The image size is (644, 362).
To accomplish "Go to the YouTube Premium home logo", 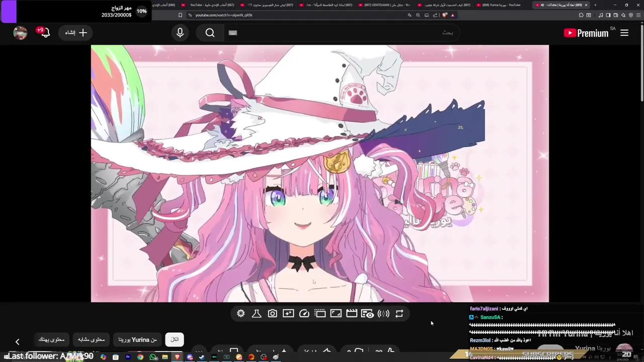I will 587,33.
